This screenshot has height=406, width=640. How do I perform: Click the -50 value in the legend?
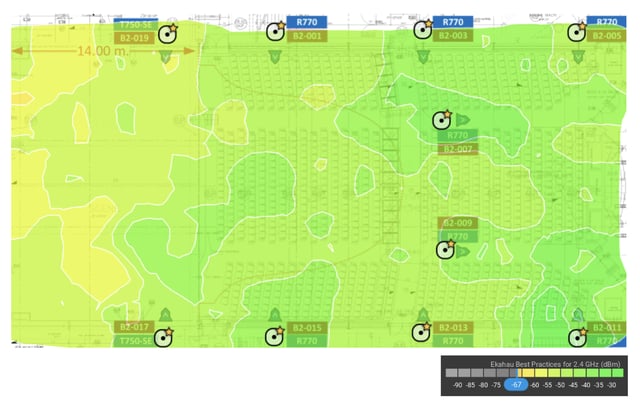click(x=560, y=385)
